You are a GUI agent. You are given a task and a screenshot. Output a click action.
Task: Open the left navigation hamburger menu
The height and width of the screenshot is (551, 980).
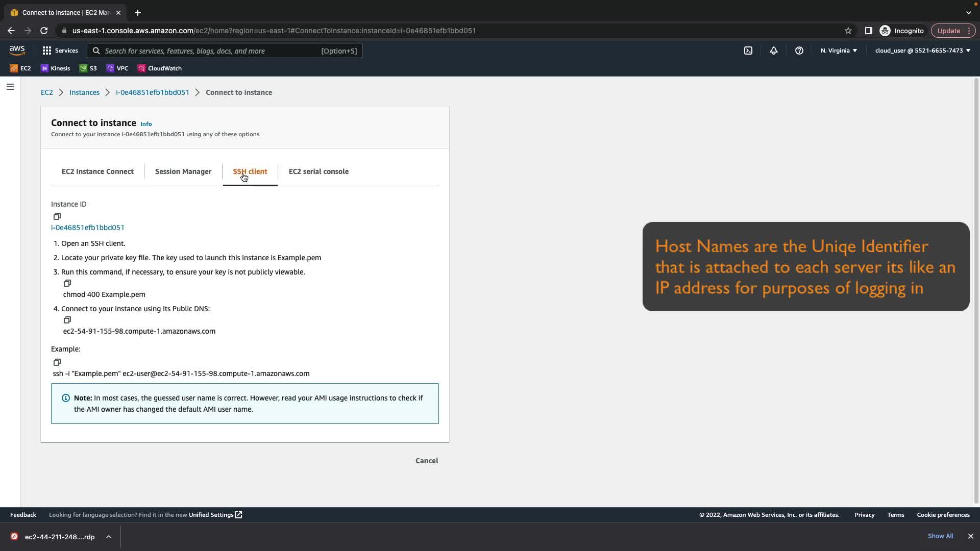10,87
